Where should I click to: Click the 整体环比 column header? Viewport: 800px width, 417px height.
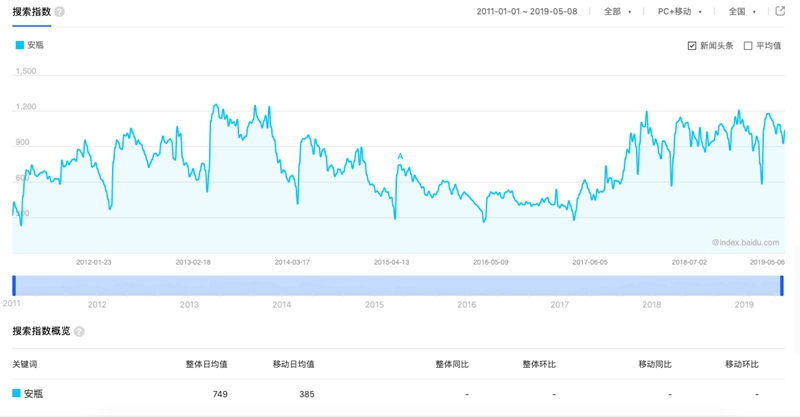tap(539, 364)
